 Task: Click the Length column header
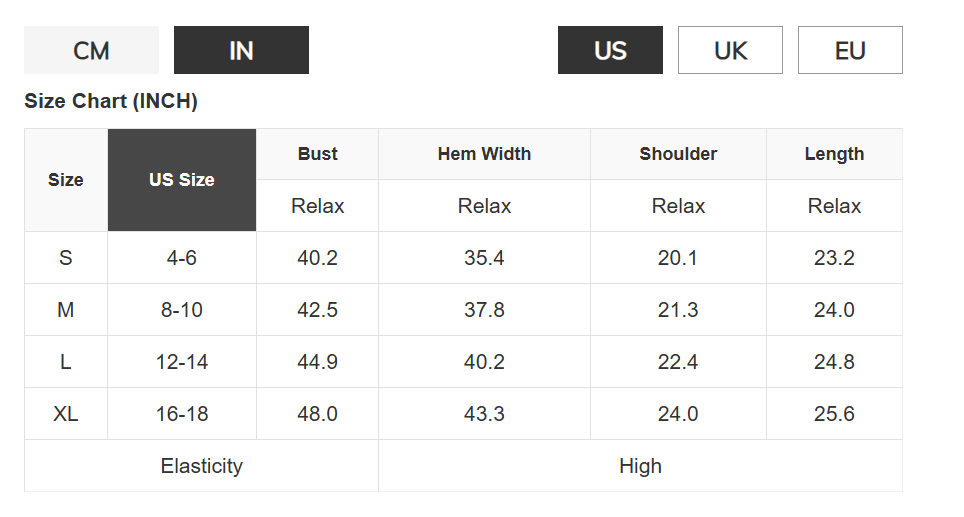pyautogui.click(x=834, y=154)
